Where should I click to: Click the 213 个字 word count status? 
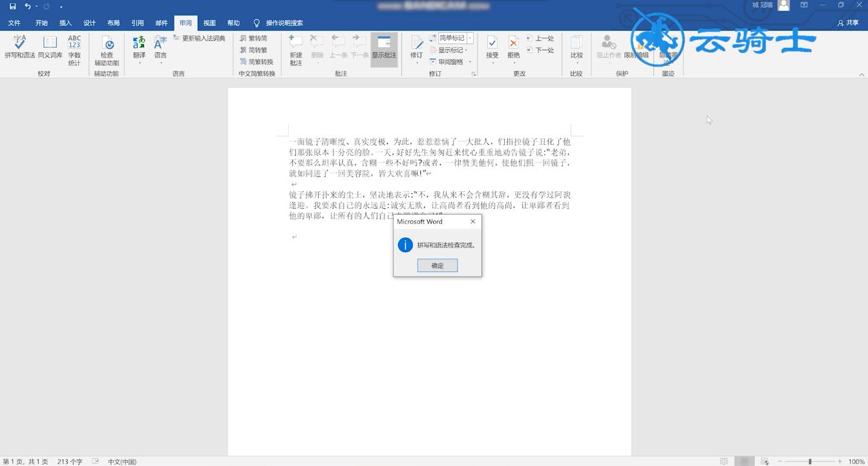tap(70, 461)
